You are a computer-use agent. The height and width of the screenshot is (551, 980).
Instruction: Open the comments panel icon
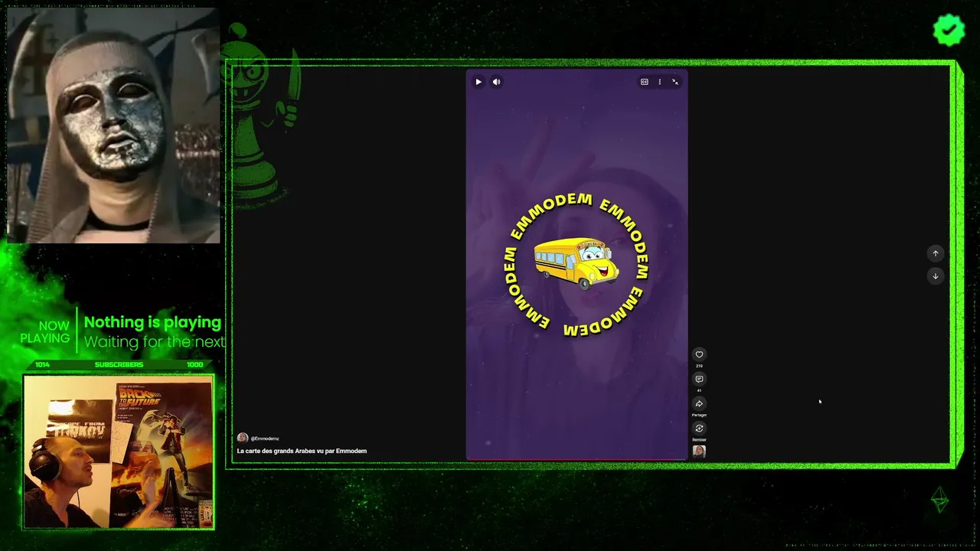[x=699, y=379]
